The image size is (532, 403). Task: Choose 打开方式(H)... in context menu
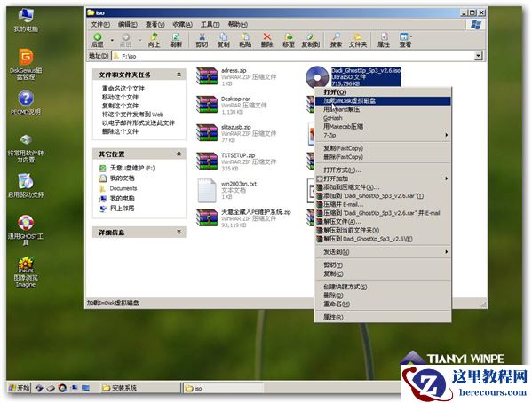(x=383, y=170)
